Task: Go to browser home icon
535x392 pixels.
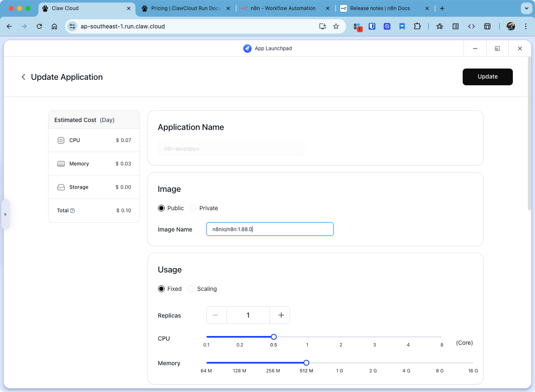Action: pyautogui.click(x=54, y=26)
